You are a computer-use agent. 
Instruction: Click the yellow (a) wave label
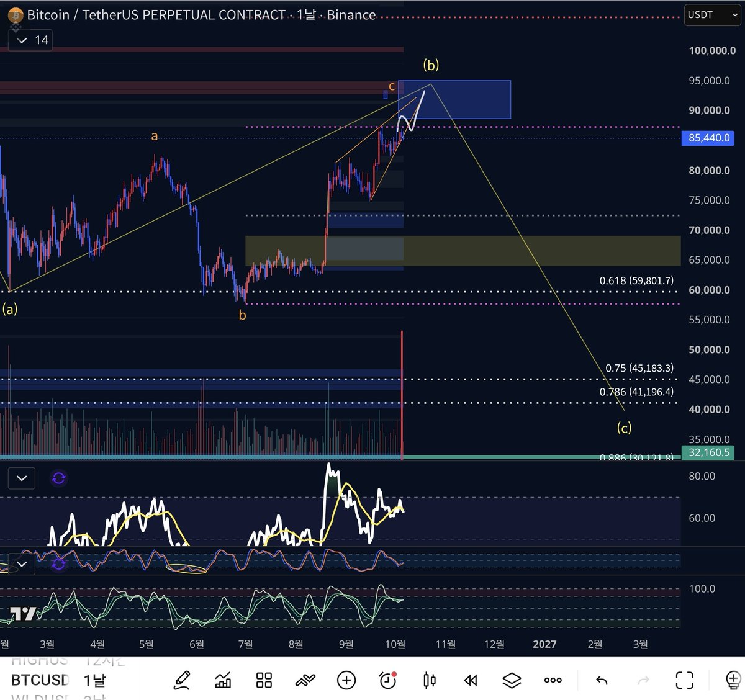(x=10, y=308)
